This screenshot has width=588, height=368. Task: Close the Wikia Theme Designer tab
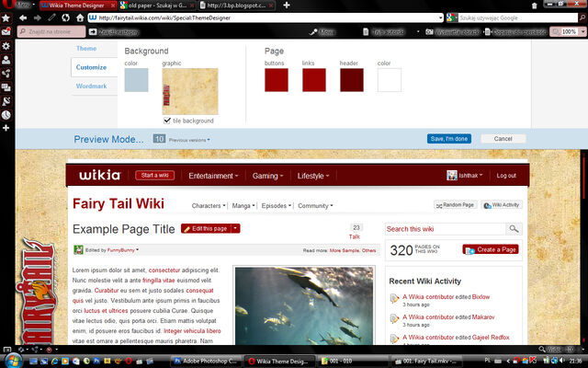(x=113, y=6)
